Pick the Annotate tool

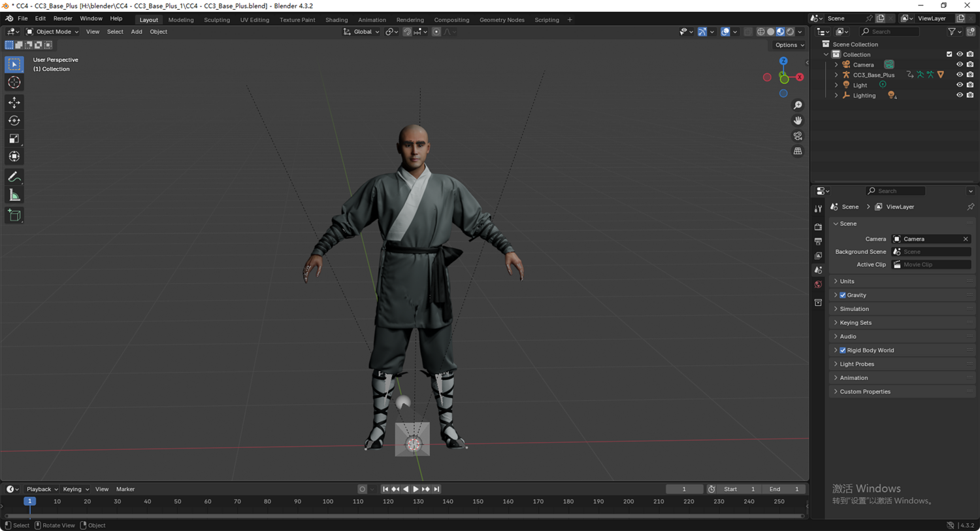tap(14, 177)
